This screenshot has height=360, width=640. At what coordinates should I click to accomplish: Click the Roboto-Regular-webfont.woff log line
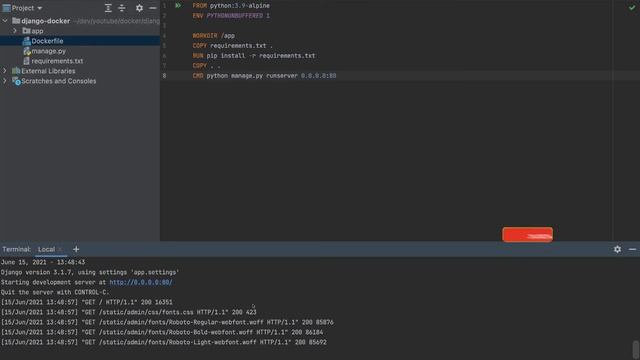(x=167, y=322)
